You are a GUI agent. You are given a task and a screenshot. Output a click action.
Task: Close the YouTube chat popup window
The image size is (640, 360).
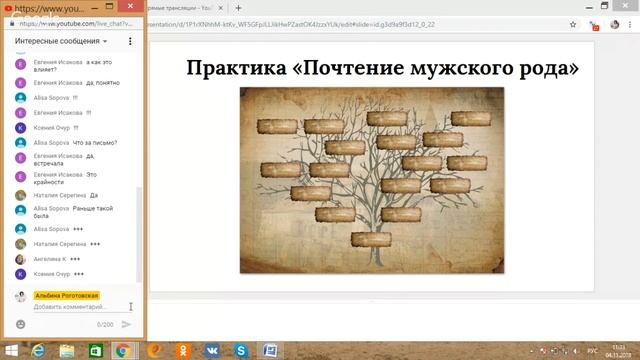pos(130,6)
